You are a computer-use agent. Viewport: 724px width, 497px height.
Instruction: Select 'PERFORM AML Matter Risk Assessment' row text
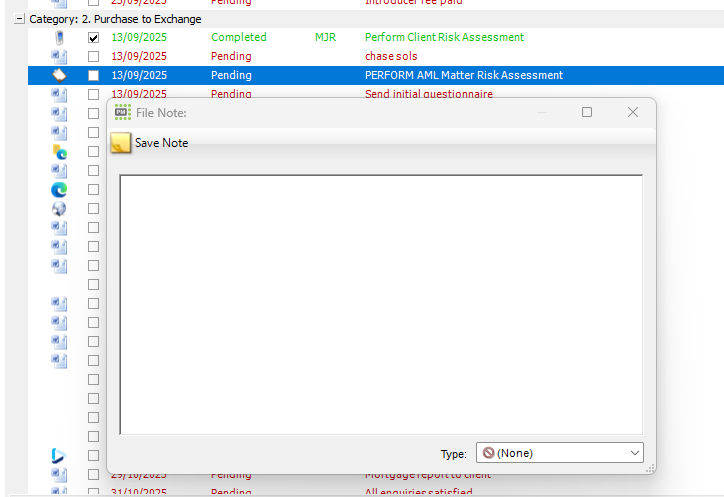(x=464, y=75)
